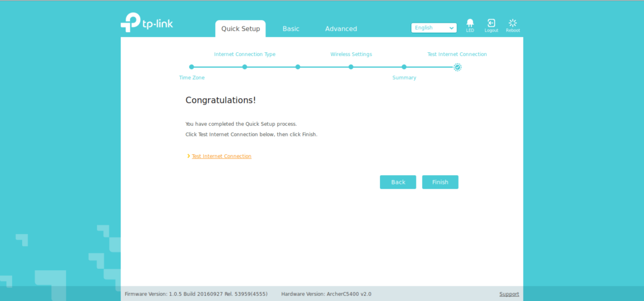Click the Test Internet Connection checkmark step icon
Image resolution: width=644 pixels, height=301 pixels.
[x=457, y=67]
